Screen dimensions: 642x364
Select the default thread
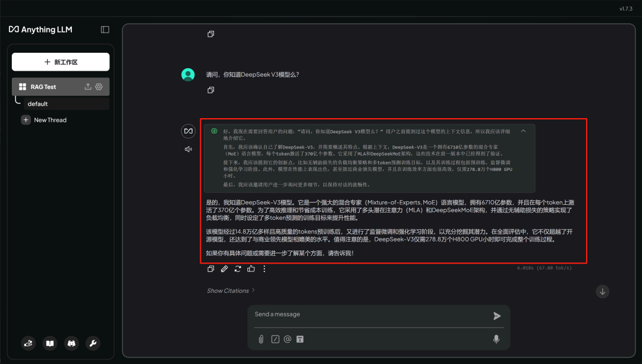(x=67, y=104)
